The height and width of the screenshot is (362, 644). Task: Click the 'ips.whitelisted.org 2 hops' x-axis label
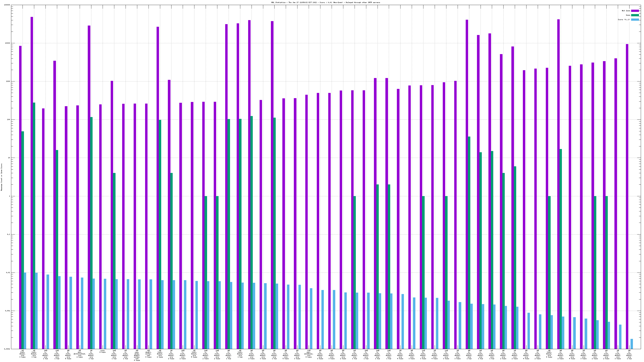tap(79, 354)
